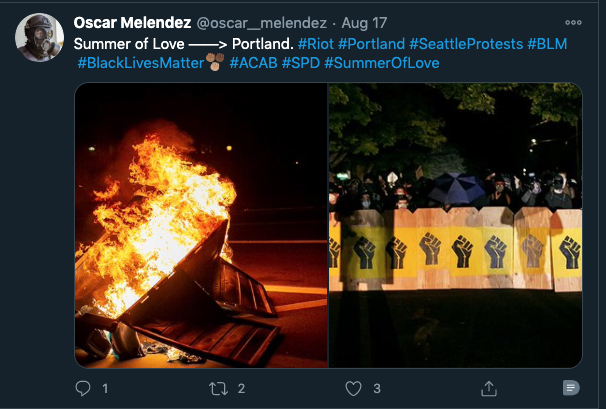The image size is (606, 409).
Task: Click the blue speech bubble icon at bottom right
Action: click(x=570, y=388)
